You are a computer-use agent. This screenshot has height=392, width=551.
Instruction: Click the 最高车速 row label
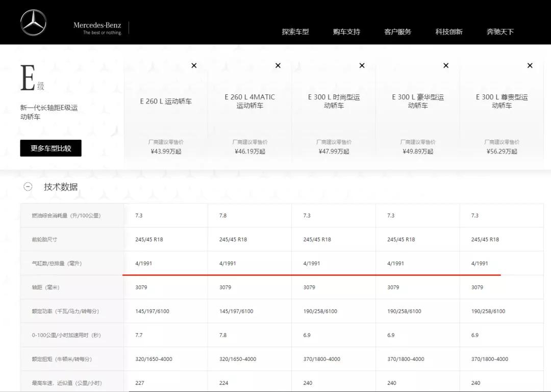(67, 383)
